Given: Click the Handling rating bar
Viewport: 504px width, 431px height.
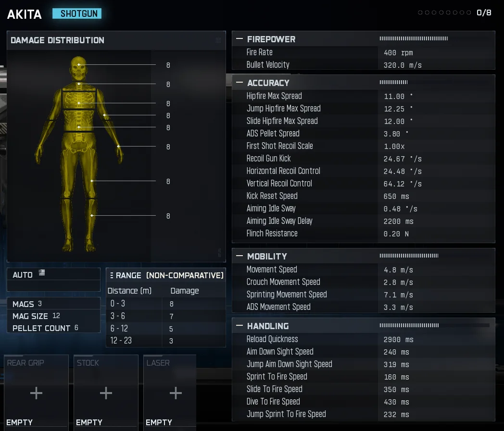Looking at the screenshot, I should pyautogui.click(x=409, y=326).
